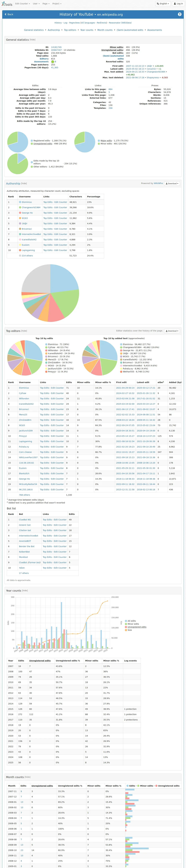Click the Log in button
Image resolution: width=186 pixels, height=868 pixels.
point(178,4)
